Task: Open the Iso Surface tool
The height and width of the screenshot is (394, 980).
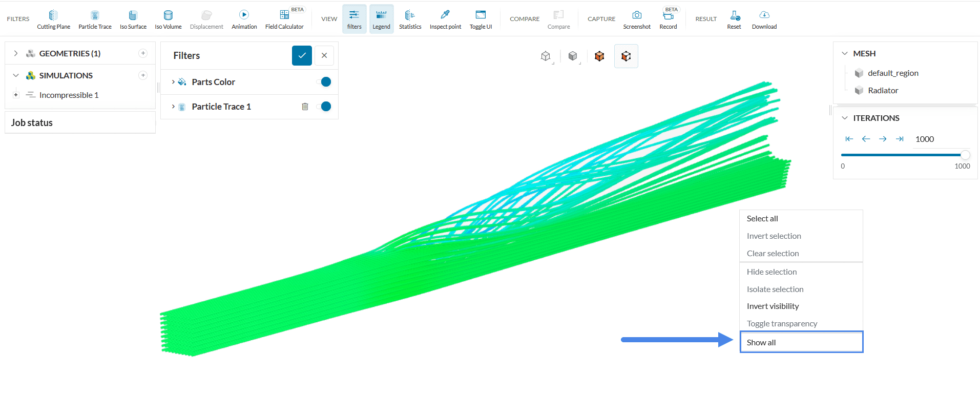Action: (x=133, y=19)
